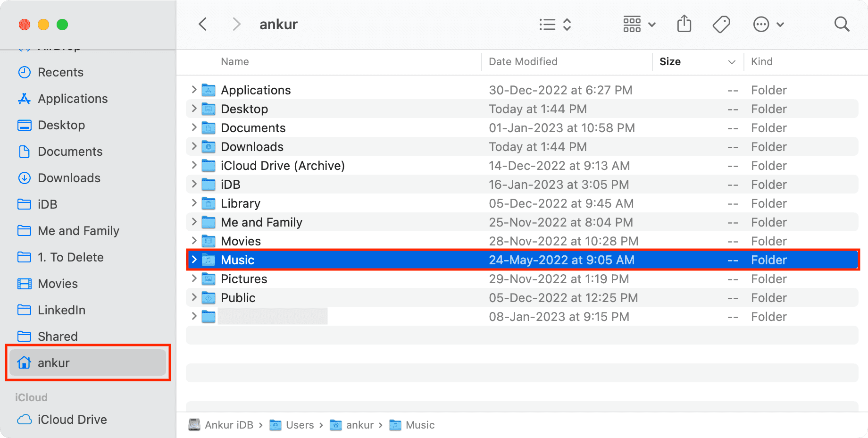868x438 pixels.
Task: Select the Applications folder icon in list
Action: (209, 90)
